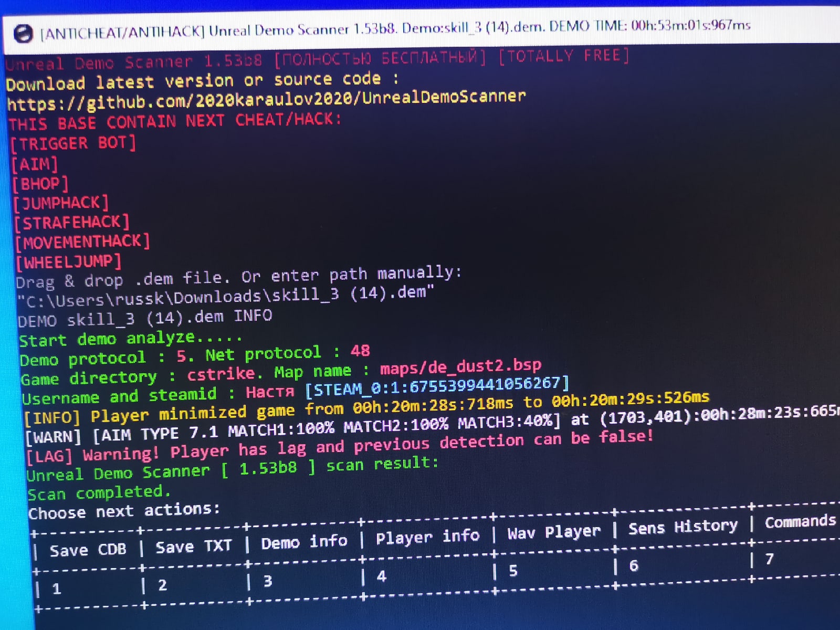Click the [MOVEMENTHACK] cheat line

point(83,242)
